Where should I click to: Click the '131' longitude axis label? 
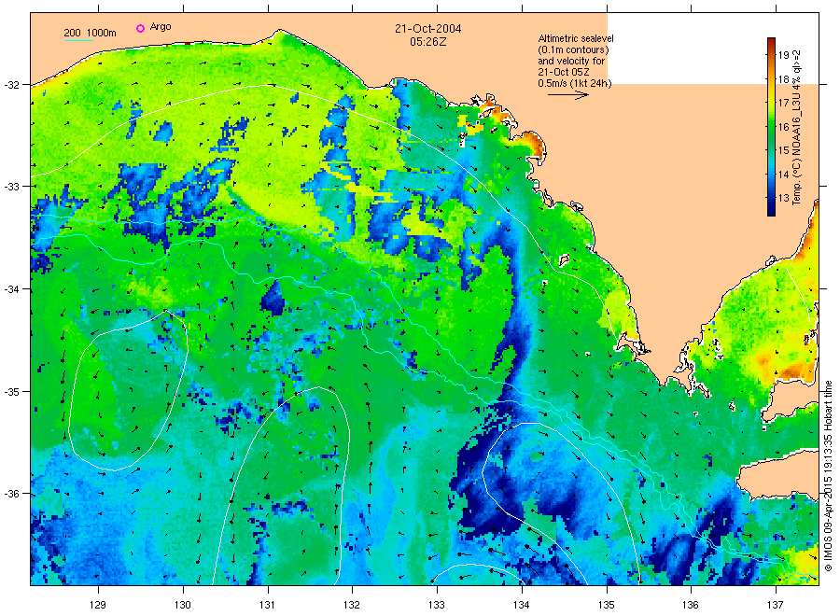[267, 606]
